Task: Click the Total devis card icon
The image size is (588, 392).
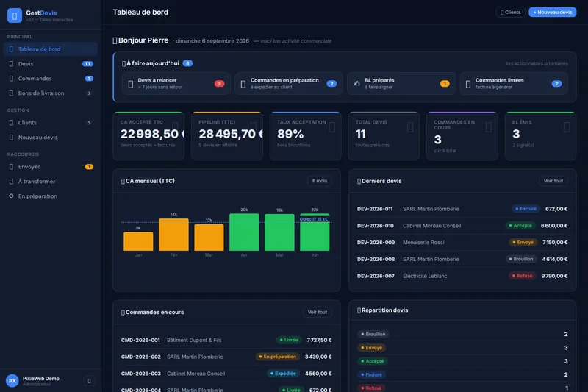Action: pos(410,127)
